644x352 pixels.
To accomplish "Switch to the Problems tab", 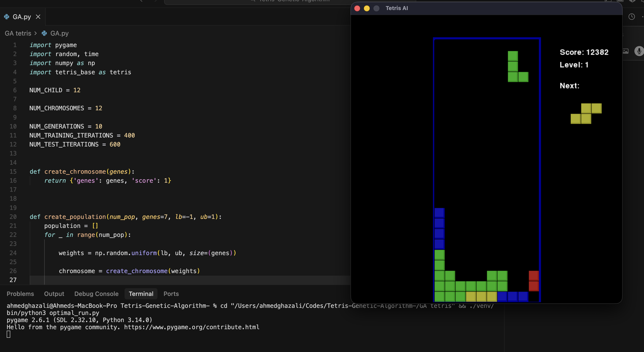I will pyautogui.click(x=20, y=294).
